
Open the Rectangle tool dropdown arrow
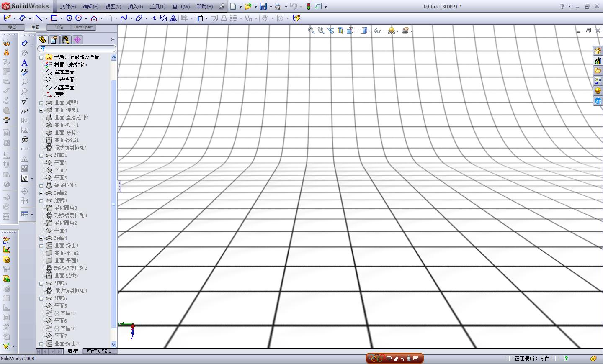click(61, 18)
